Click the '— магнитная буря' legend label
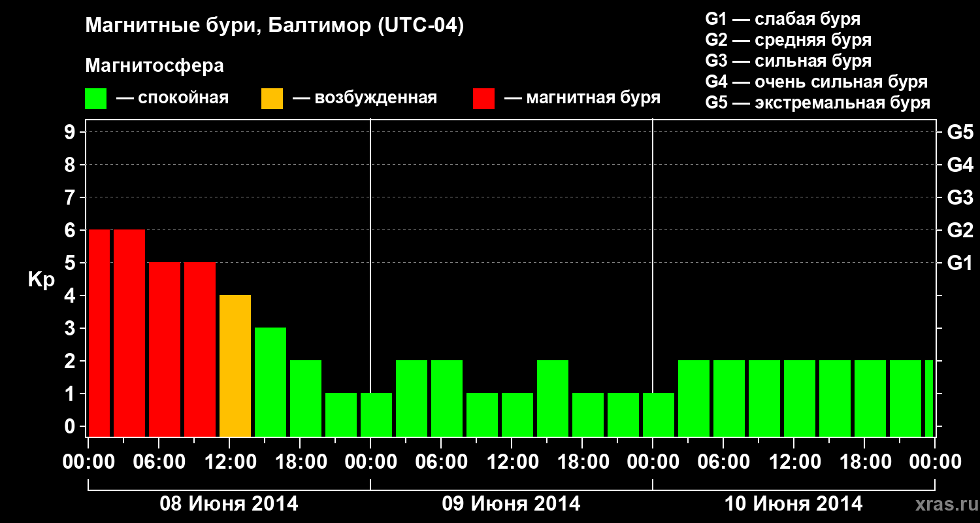 tap(582, 99)
